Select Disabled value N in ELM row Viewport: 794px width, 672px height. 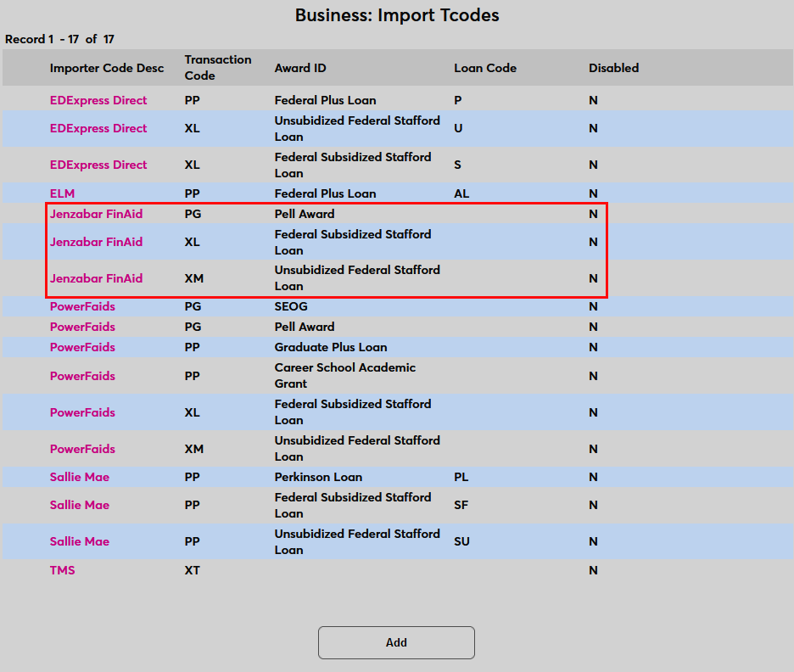click(x=593, y=193)
